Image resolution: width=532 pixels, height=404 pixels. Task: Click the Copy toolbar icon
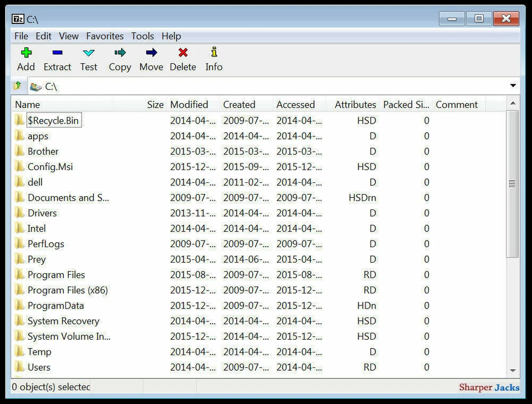click(120, 53)
